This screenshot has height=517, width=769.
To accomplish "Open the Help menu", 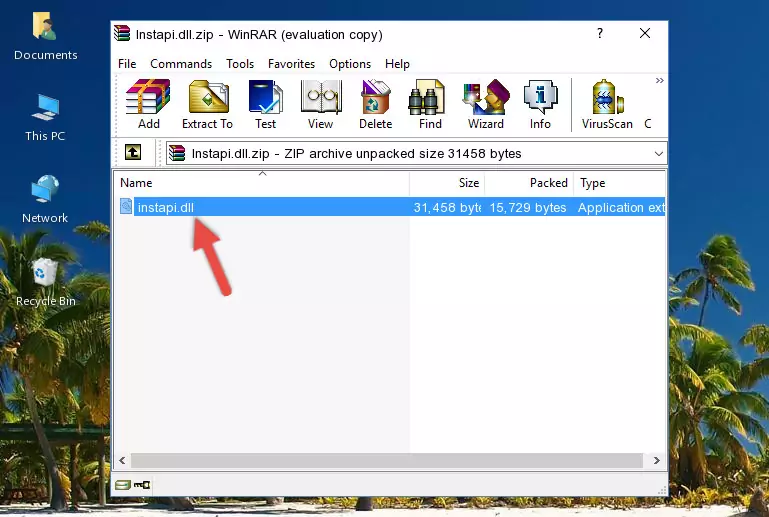I will (397, 64).
